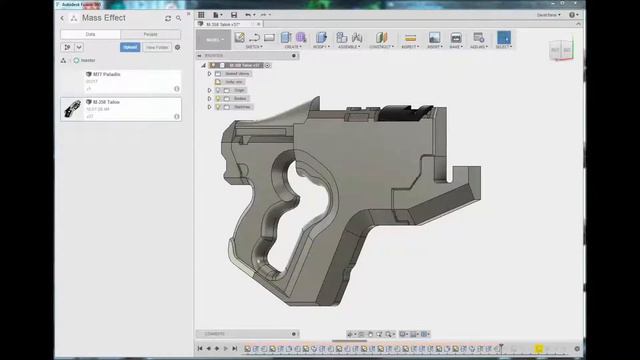Select the Create Sketch tool icon

(240, 38)
